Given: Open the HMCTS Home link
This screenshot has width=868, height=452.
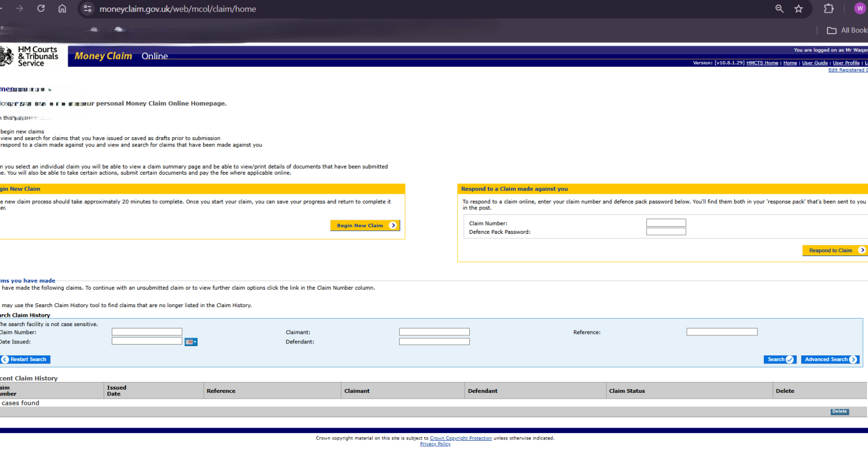Looking at the screenshot, I should [x=762, y=63].
